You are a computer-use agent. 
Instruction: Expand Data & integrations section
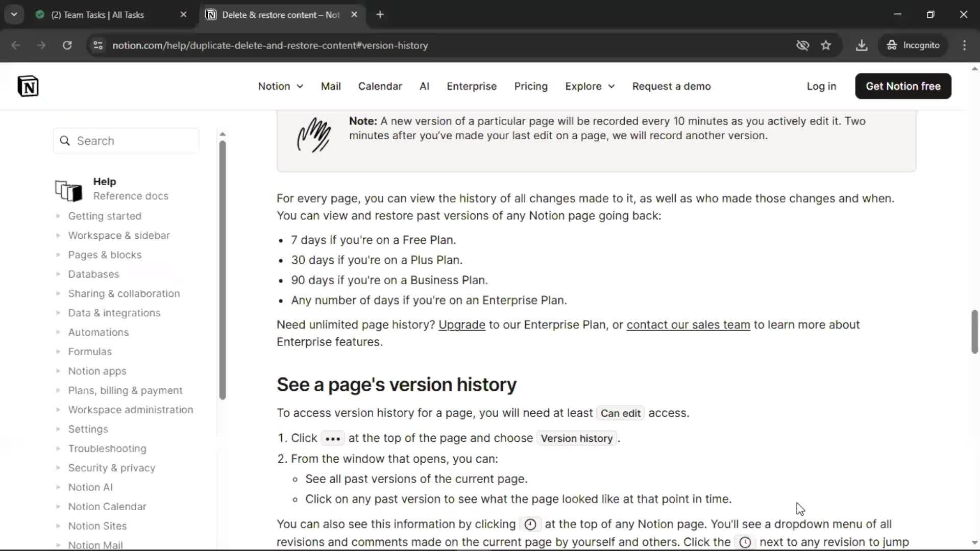(114, 313)
